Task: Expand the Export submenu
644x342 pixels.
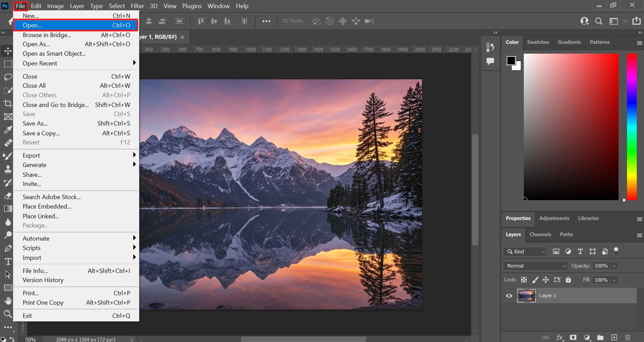Action: coord(76,156)
